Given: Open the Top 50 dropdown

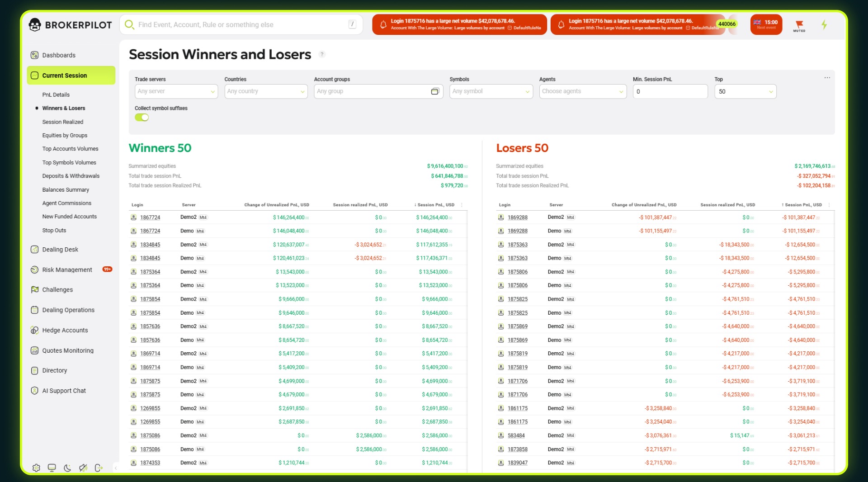Looking at the screenshot, I should tap(745, 91).
